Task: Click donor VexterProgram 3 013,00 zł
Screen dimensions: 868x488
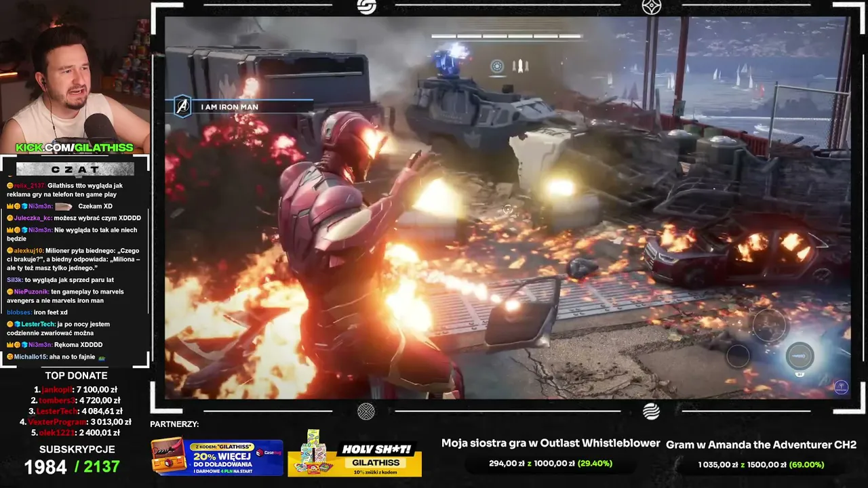Action: tap(76, 422)
